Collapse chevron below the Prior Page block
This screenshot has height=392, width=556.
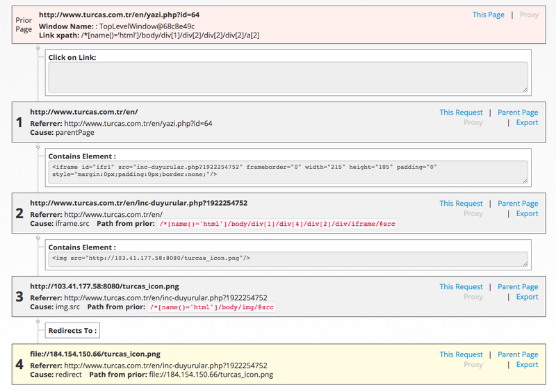(x=38, y=48)
